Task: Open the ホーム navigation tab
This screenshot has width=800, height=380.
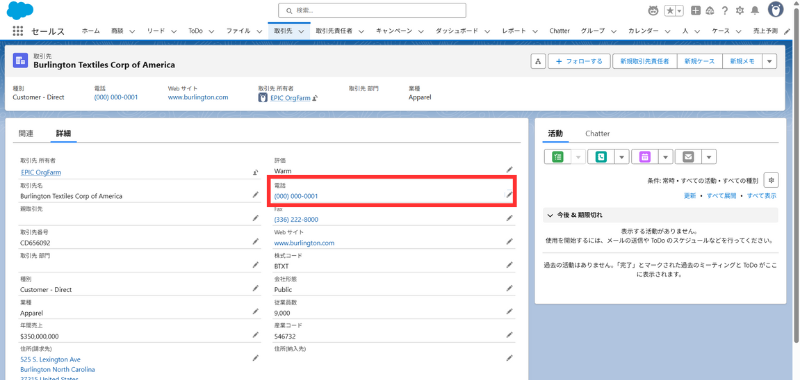Action: (x=91, y=31)
